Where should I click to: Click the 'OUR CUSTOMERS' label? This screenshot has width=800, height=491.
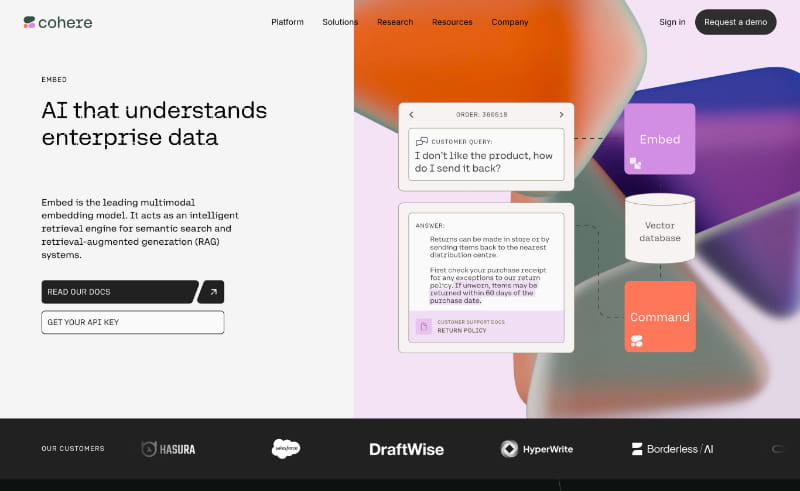pyautogui.click(x=73, y=449)
